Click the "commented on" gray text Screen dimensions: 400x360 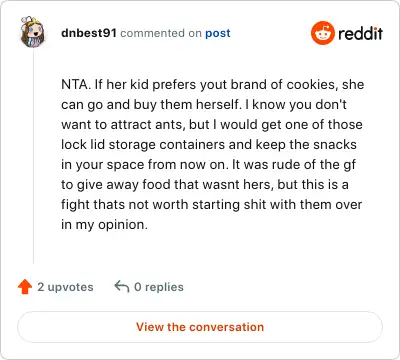(x=161, y=33)
